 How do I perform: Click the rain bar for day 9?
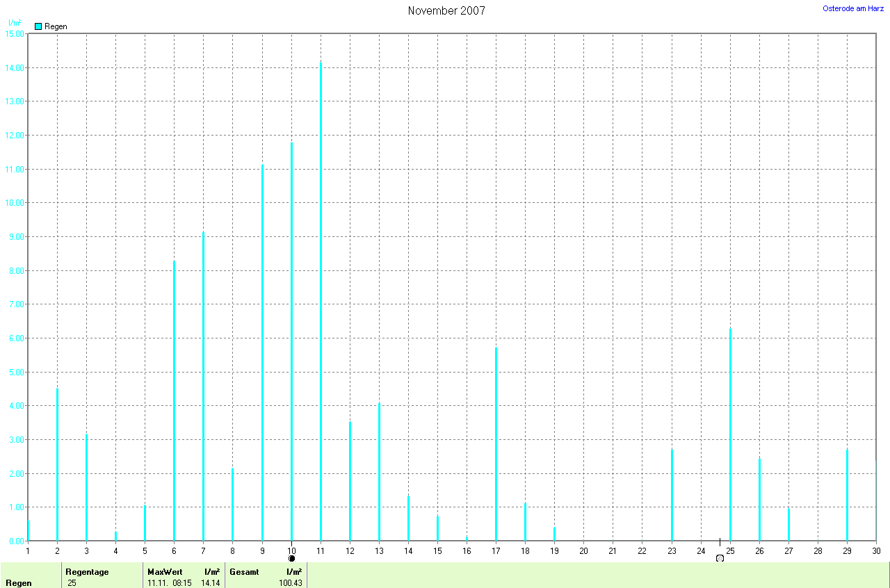262,352
